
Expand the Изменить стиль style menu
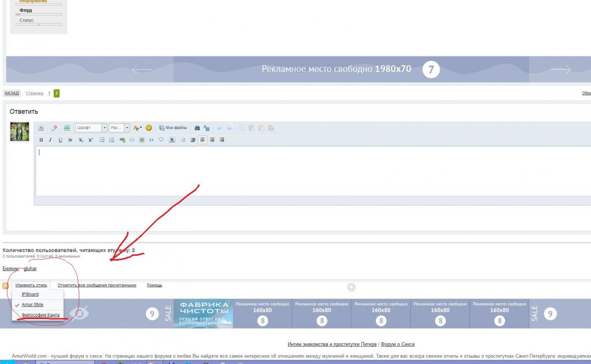click(31, 285)
